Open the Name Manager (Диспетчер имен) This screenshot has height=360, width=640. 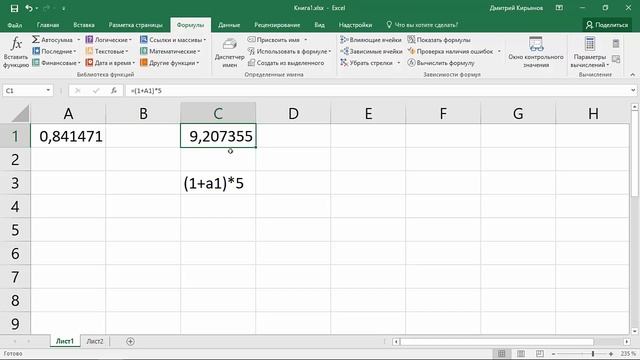(229, 53)
